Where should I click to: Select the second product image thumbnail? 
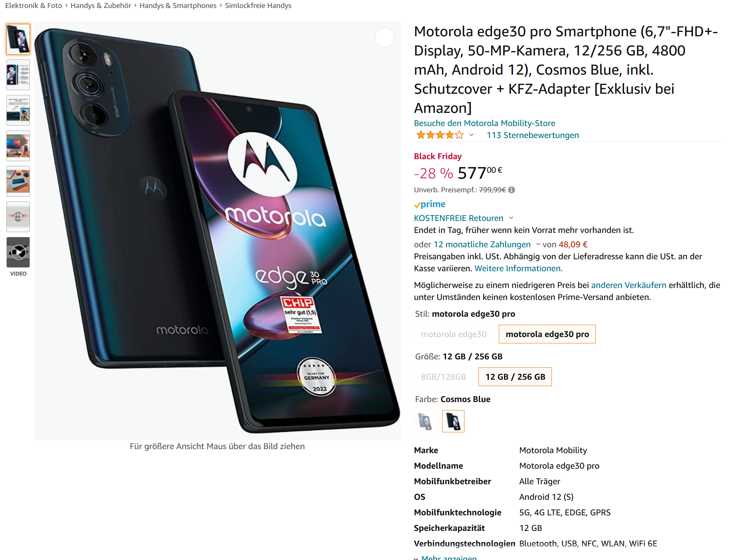coord(18,75)
